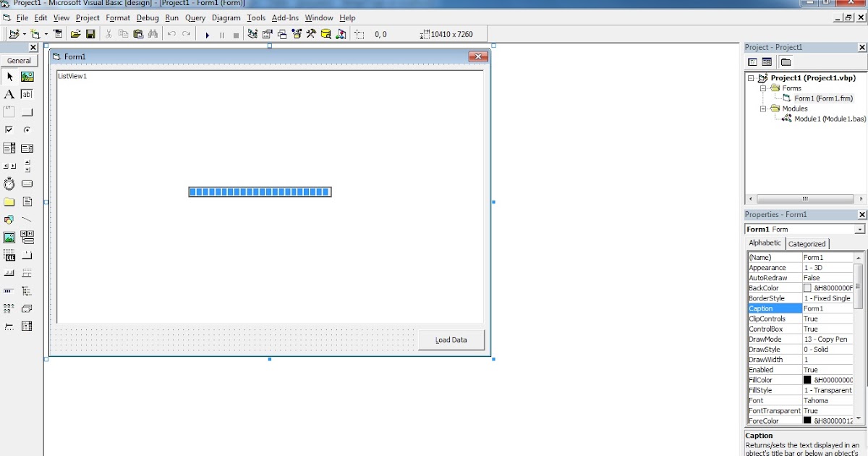Pick the Timer control in the toolbox
The height and width of the screenshot is (456, 868).
tap(10, 184)
